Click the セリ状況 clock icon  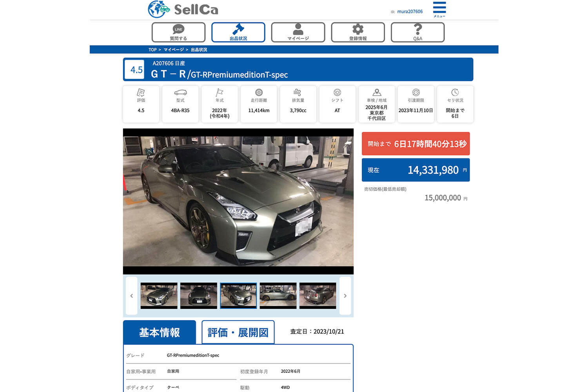(x=455, y=93)
